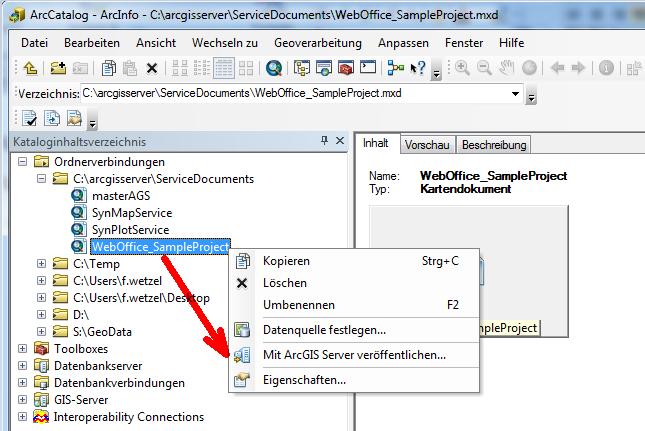Click the Connect to Folder icon
The image size is (645, 431).
pyautogui.click(x=59, y=68)
